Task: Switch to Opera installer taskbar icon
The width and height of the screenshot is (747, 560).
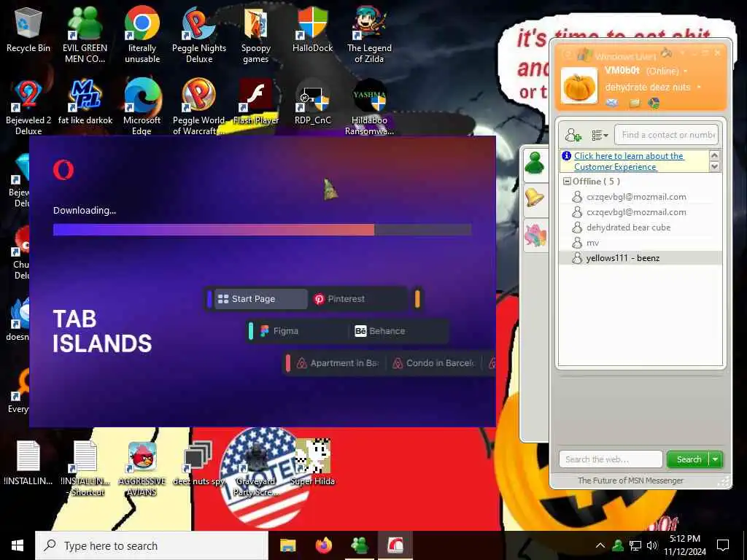Action: pos(395,545)
